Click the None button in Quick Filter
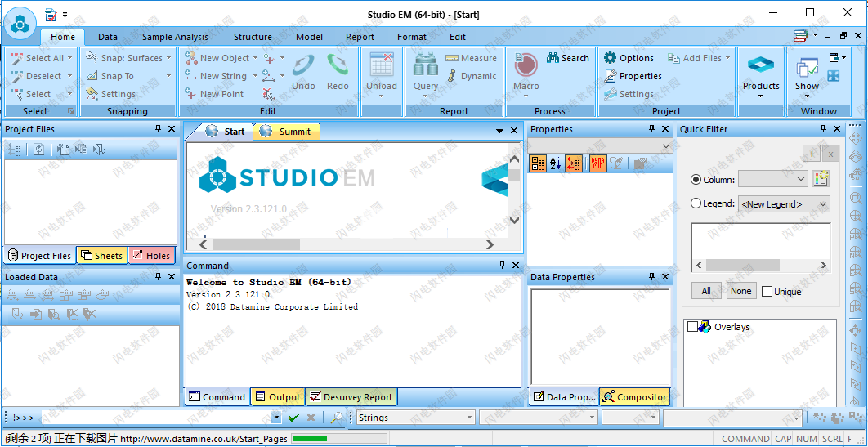868x447 pixels. tap(740, 290)
